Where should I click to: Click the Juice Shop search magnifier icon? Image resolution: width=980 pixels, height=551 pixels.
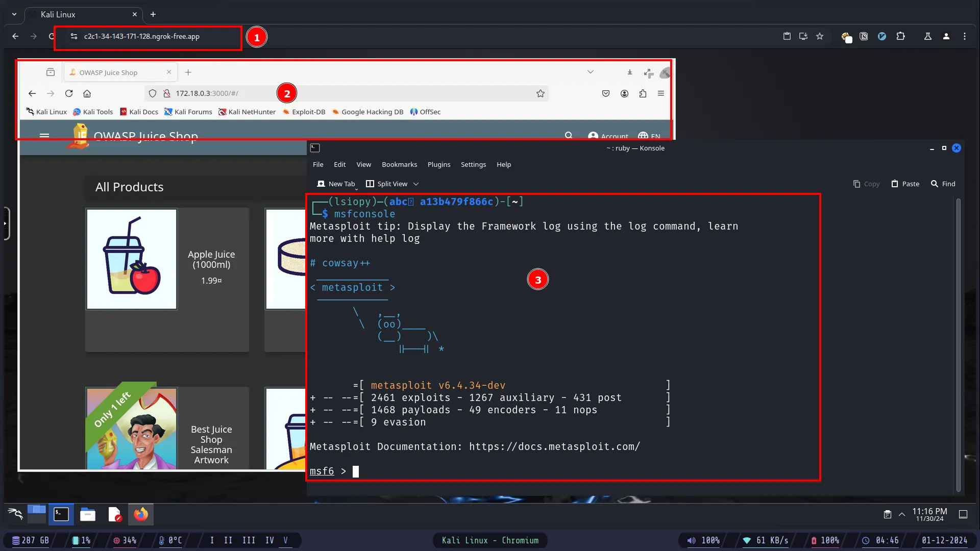coord(569,135)
